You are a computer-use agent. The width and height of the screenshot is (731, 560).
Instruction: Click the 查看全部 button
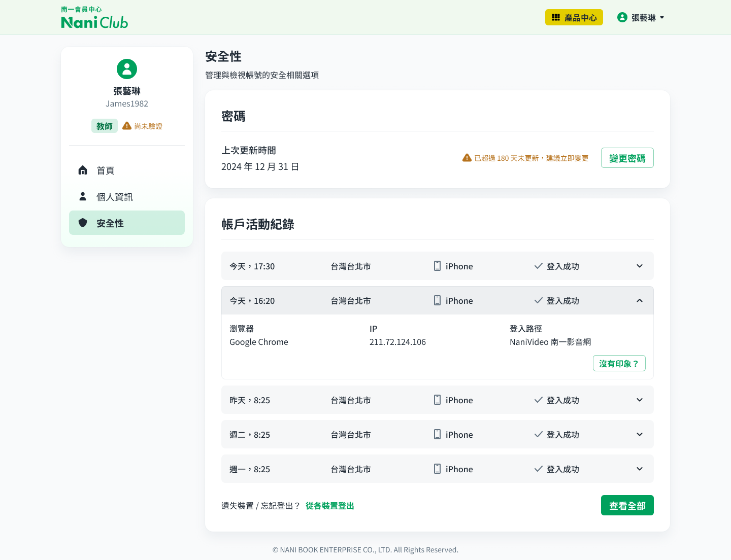[x=627, y=505]
